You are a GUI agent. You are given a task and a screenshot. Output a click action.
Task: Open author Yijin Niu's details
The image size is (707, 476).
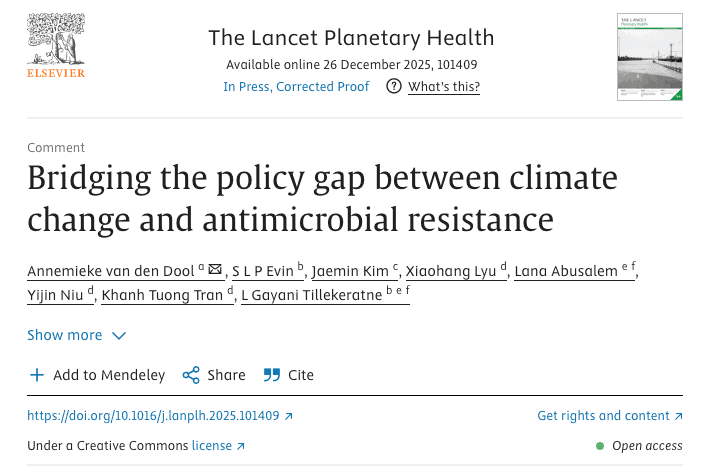coord(56,294)
